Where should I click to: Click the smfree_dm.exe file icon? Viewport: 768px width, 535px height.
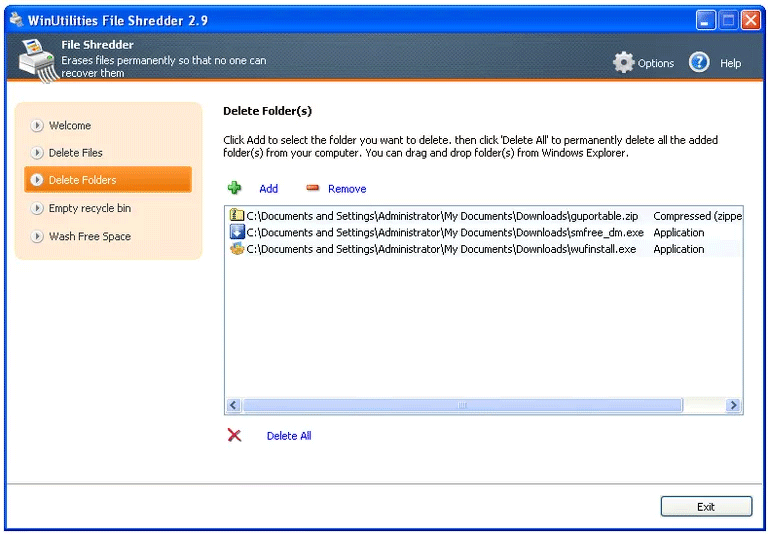tap(237, 232)
